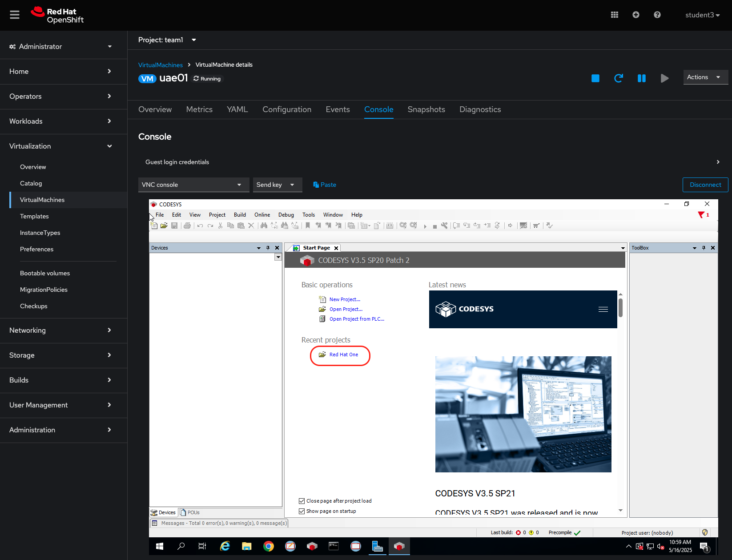Click Open Project from PLC... link
This screenshot has height=560, width=732.
357,319
